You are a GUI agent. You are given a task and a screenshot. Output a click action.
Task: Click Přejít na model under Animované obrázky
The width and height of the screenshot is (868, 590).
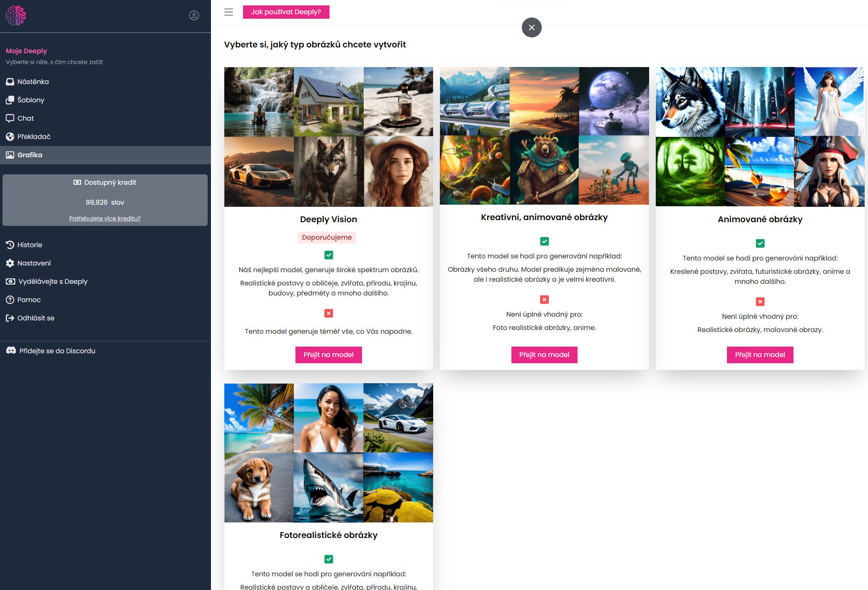760,355
